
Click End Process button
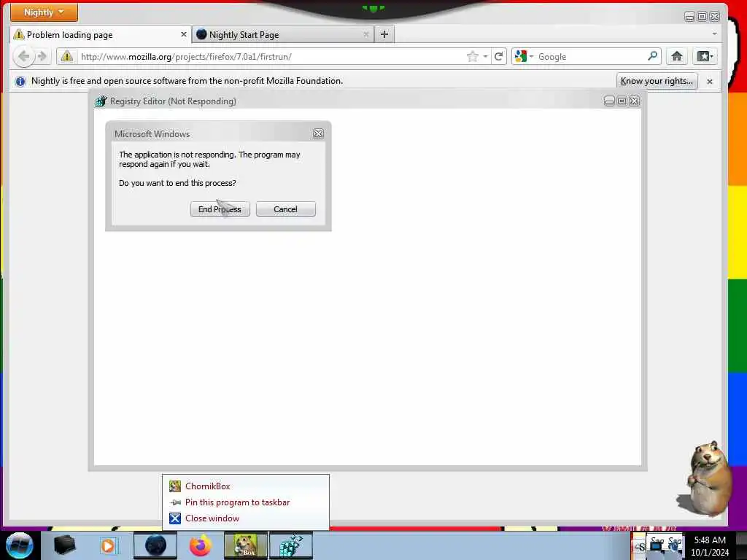(220, 209)
